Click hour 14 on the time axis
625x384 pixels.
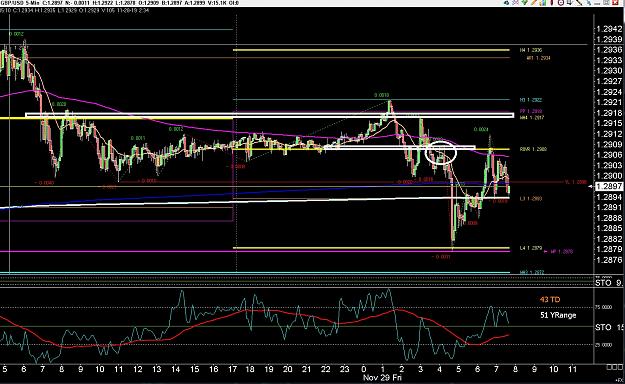(x=175, y=369)
